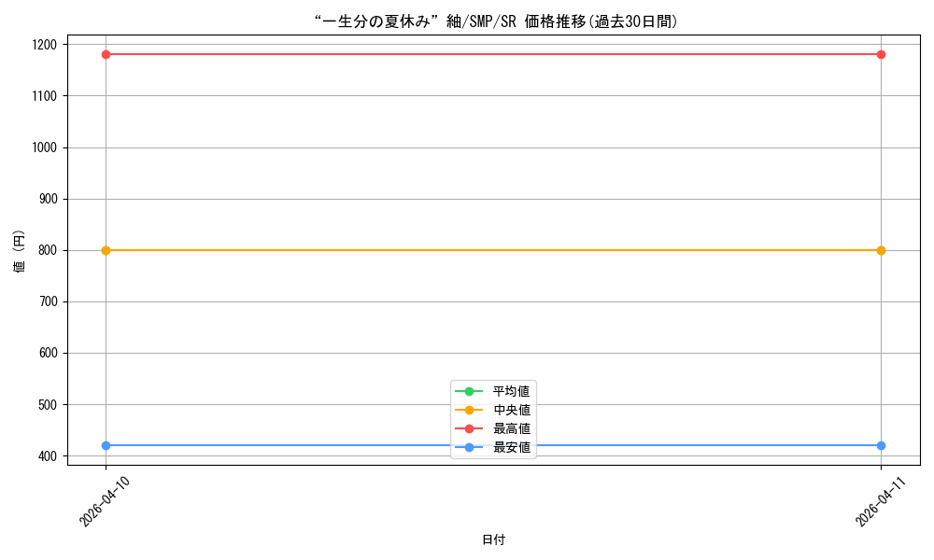Viewport: 934px width, 560px height.
Task: Click the 値 (円) y-axis title
Action: tap(20, 250)
